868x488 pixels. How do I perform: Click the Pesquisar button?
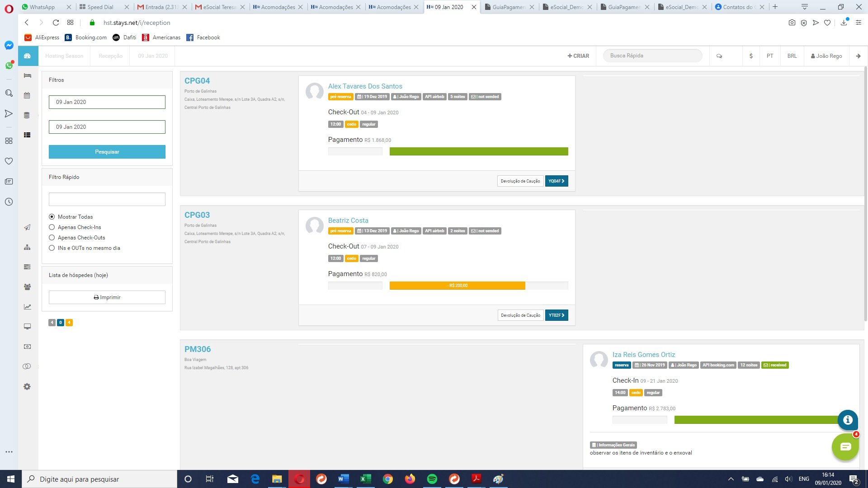[107, 152]
